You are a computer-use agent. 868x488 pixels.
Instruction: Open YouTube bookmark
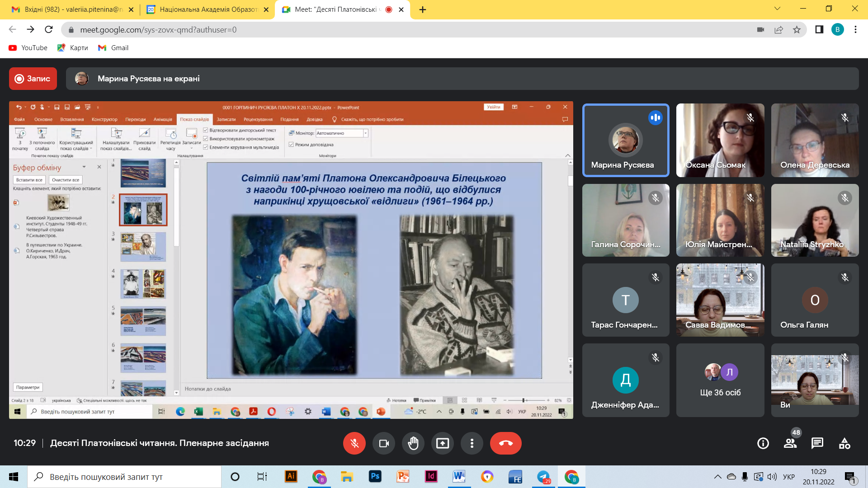[x=28, y=48]
